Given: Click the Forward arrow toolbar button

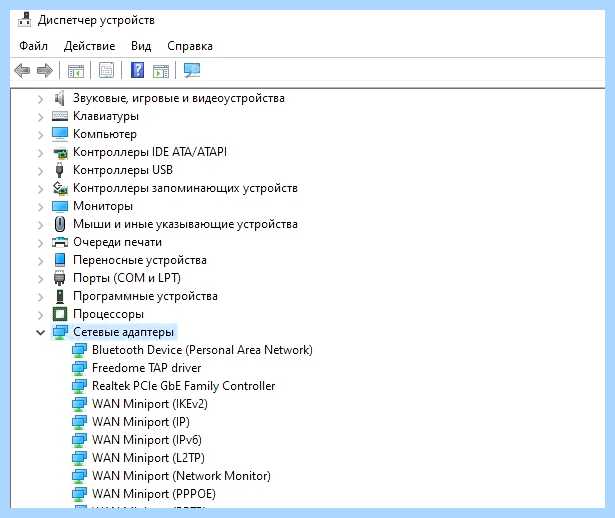Looking at the screenshot, I should click(44, 71).
